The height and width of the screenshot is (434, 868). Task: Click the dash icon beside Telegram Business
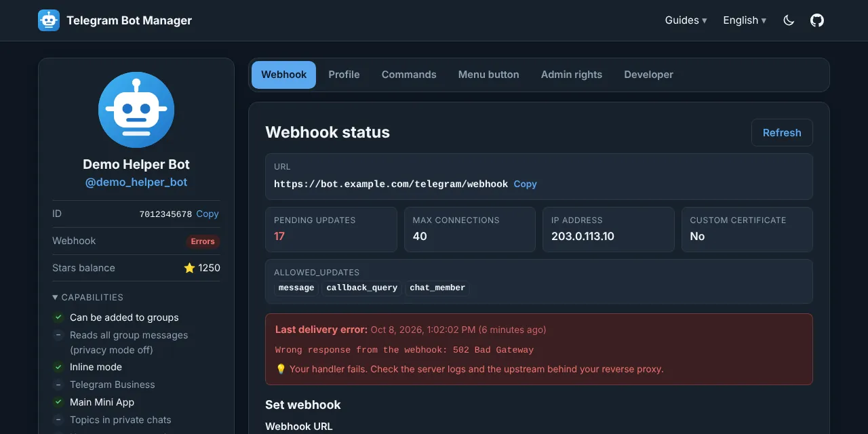58,384
